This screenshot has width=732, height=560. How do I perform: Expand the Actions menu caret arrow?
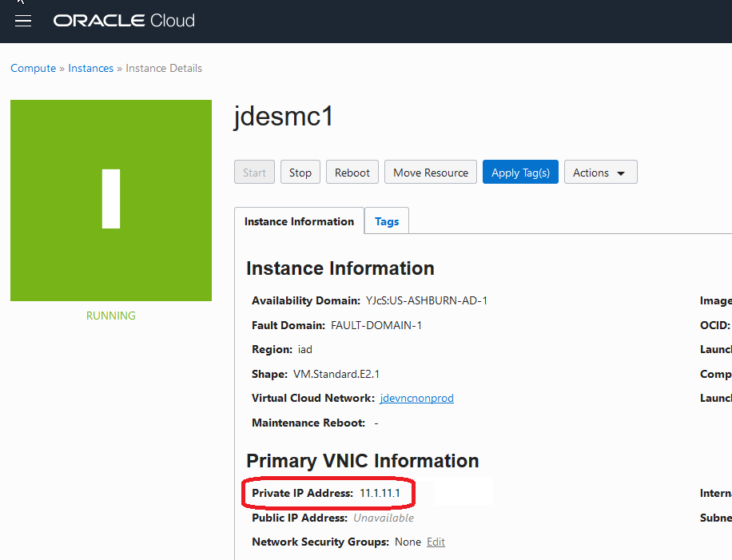coord(619,173)
